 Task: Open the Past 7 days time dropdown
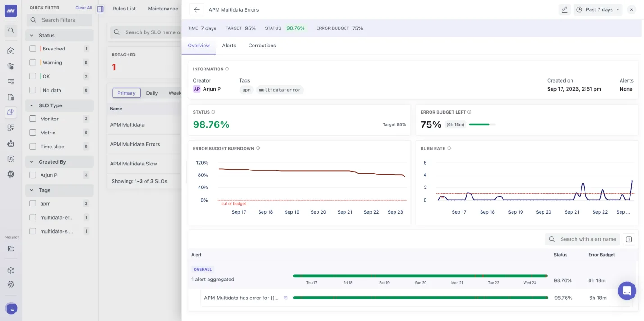pos(598,9)
